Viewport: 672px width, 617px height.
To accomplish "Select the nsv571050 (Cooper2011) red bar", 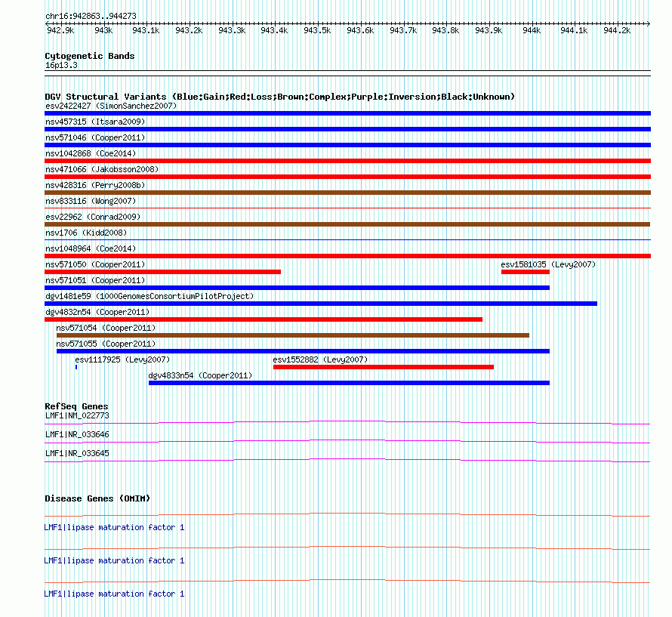I will point(163,272).
